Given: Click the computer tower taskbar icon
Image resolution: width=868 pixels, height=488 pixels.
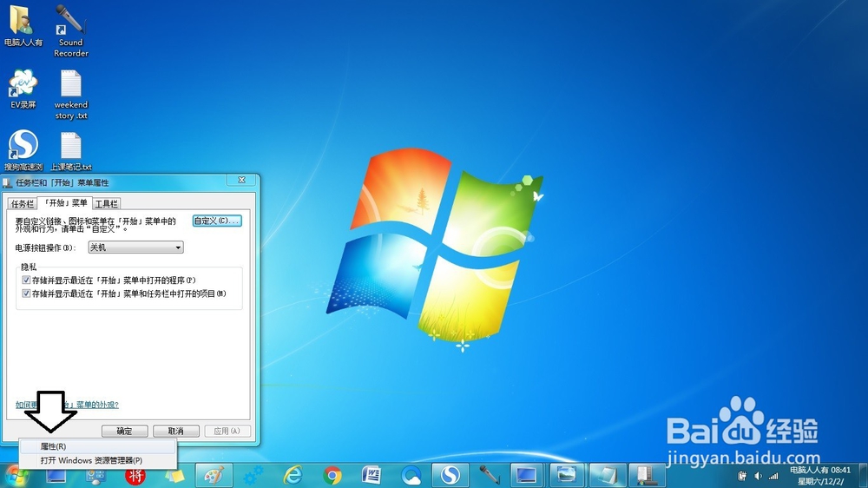Looking at the screenshot, I should (647, 475).
